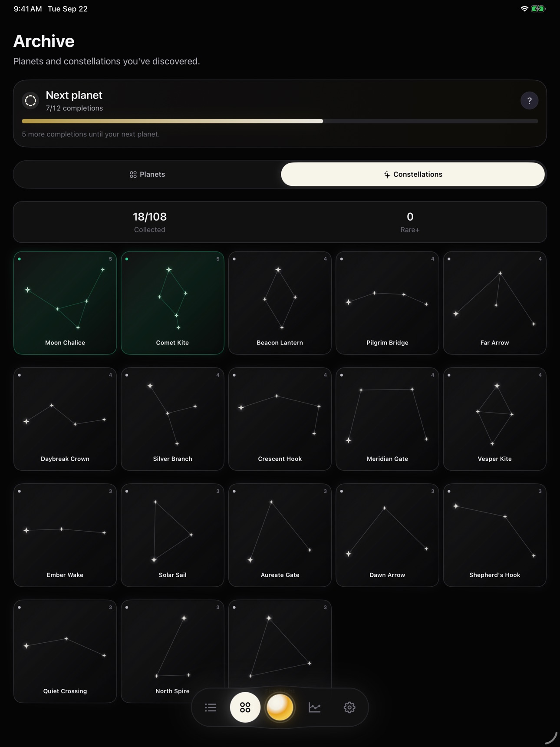
Task: Open the North Spire constellation
Action: (x=172, y=651)
